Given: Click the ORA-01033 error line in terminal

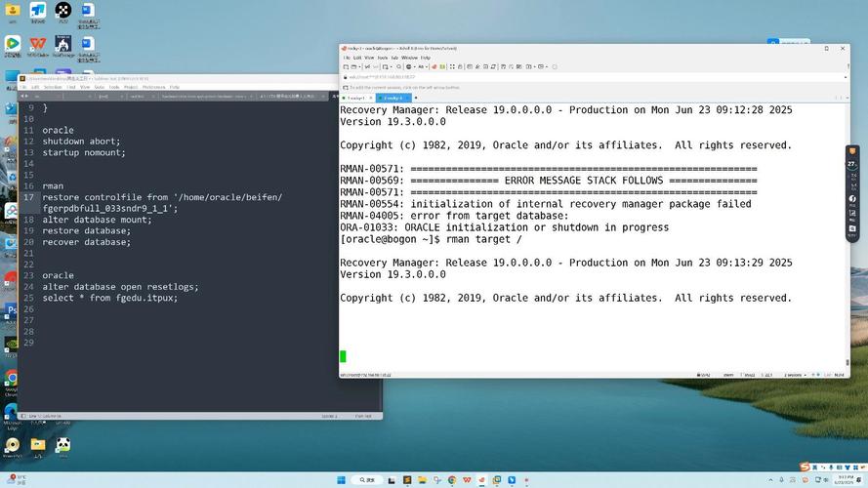Looking at the screenshot, I should click(505, 227).
